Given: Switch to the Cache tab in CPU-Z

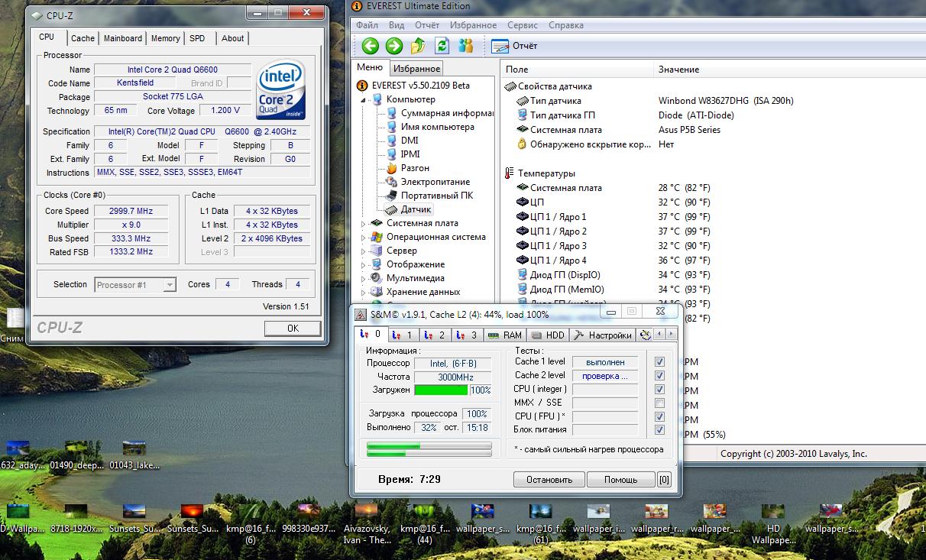Looking at the screenshot, I should pos(83,38).
